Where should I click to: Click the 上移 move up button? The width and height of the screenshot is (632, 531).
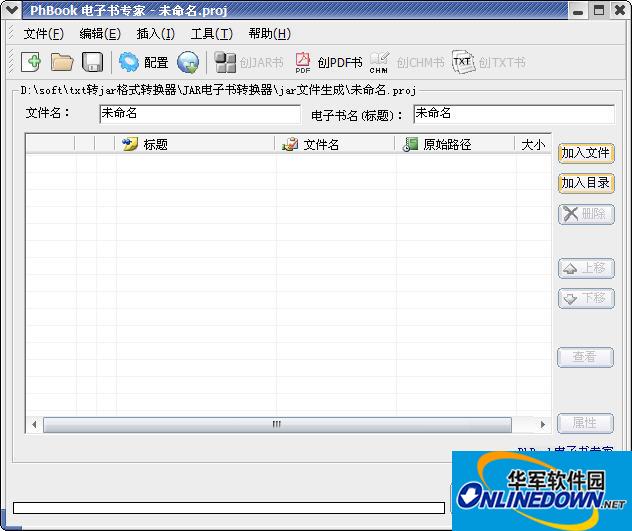[x=586, y=268]
